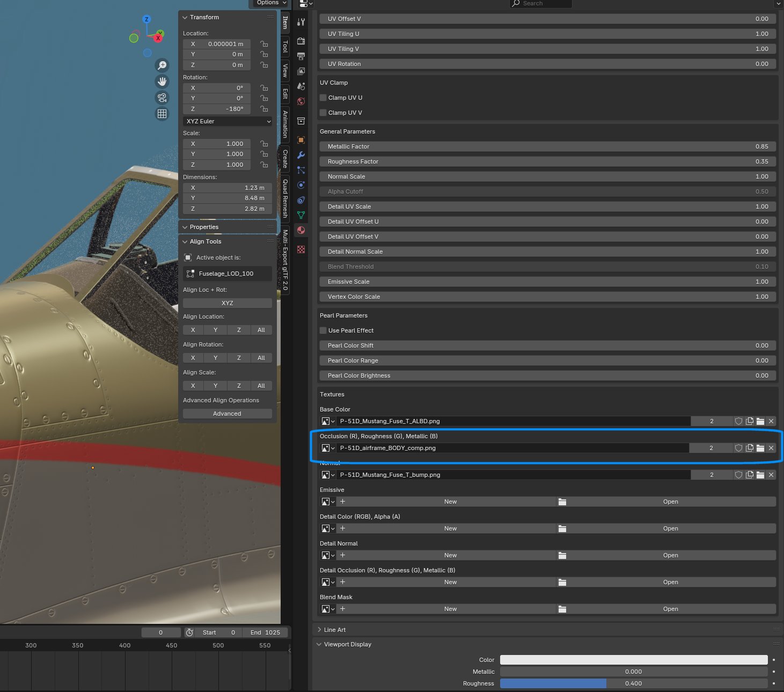Click the zoom magnifier in the viewport
784x692 pixels.
pos(162,65)
